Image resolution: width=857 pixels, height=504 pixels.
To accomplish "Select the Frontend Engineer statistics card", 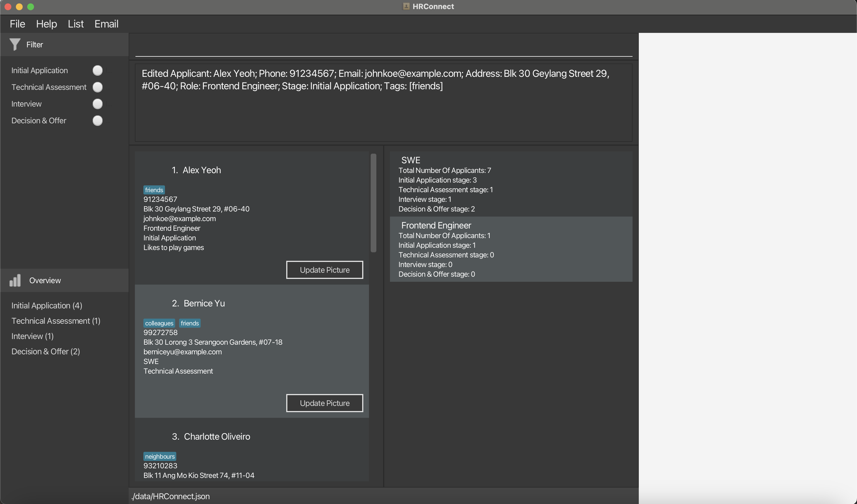I will pos(511,249).
